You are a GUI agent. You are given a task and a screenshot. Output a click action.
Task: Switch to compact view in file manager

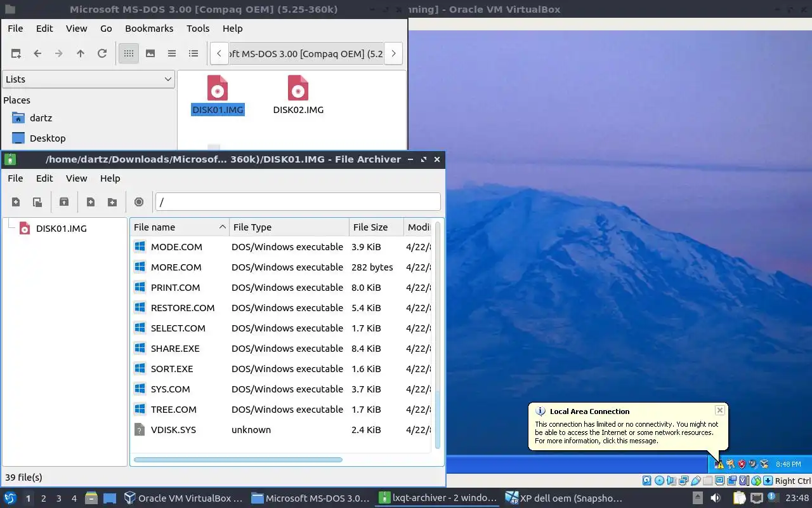click(x=172, y=53)
